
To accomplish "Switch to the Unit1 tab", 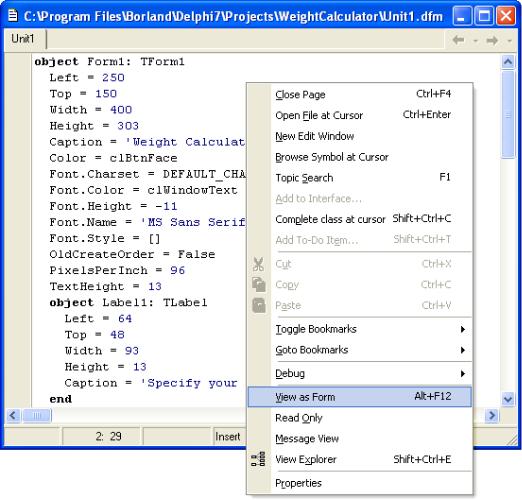I will coord(23,39).
